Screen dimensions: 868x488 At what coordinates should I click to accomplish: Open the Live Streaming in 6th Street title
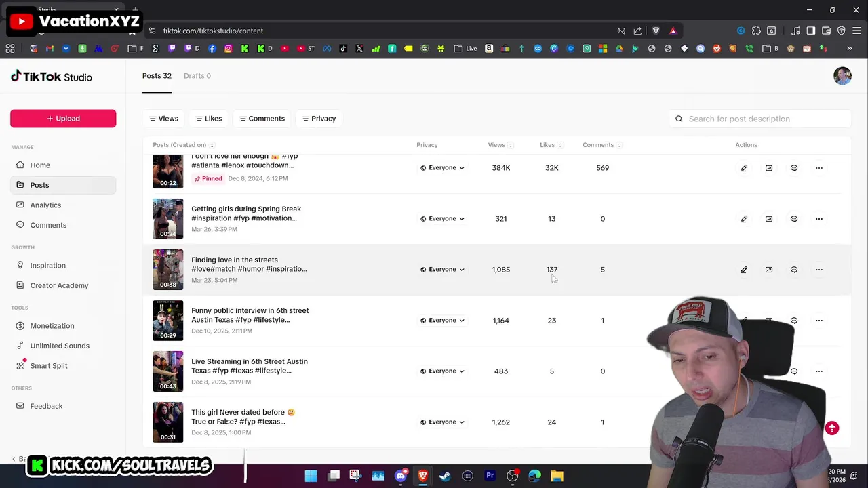pyautogui.click(x=249, y=366)
